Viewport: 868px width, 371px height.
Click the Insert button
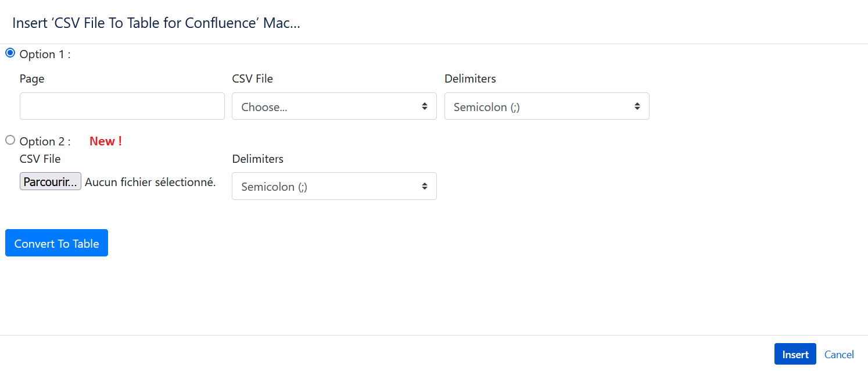(795, 354)
